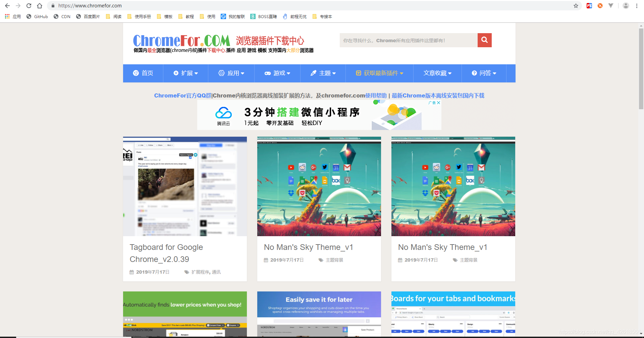644x338 pixels.
Task: Expand the 主题 dropdown menu
Action: point(323,73)
